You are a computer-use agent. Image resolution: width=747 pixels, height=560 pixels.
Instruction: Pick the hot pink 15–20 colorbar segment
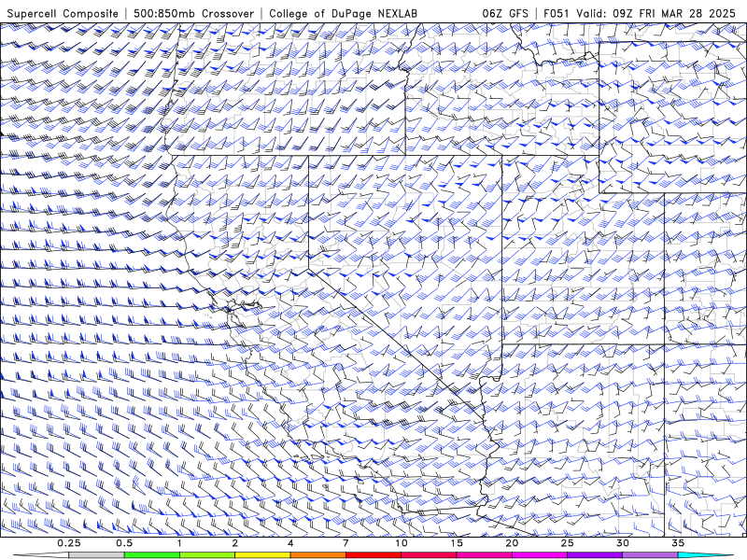(484, 555)
